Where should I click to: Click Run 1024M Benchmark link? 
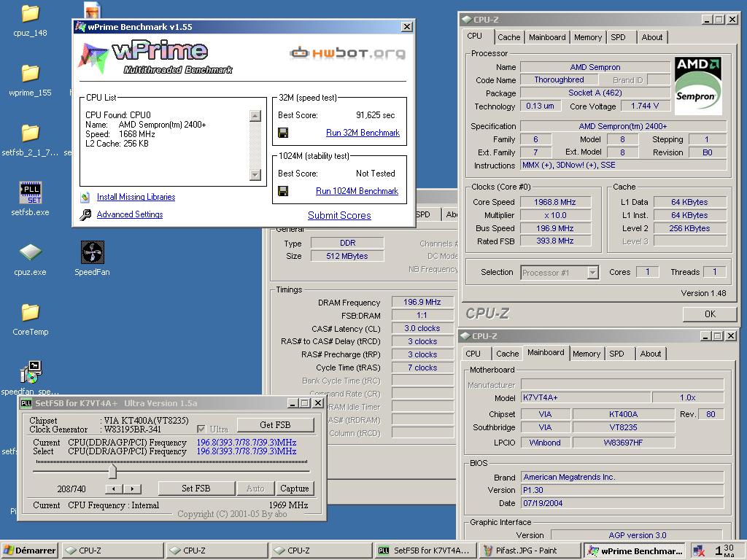357,192
